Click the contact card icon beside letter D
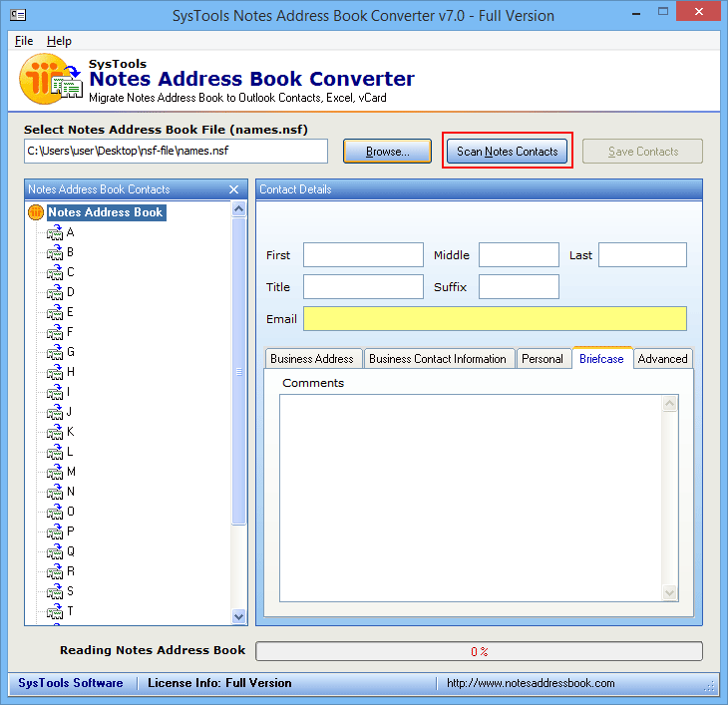This screenshot has height=705, width=728. pos(55,292)
